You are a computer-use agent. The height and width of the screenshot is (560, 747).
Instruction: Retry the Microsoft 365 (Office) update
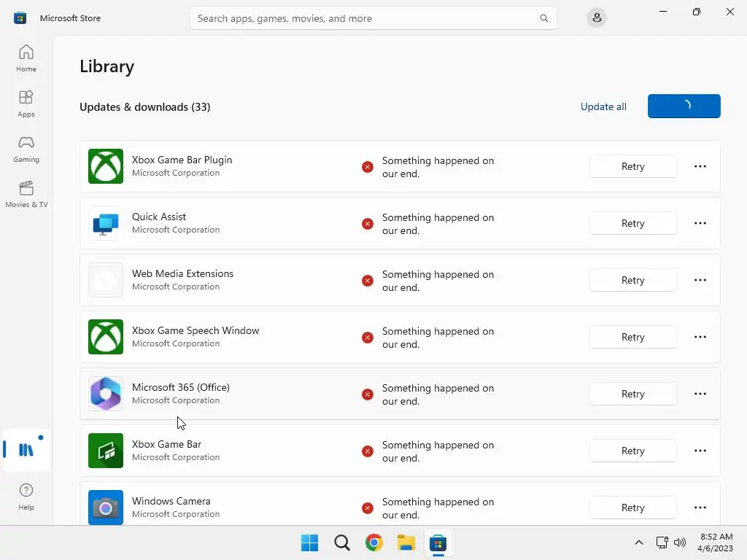pyautogui.click(x=632, y=394)
